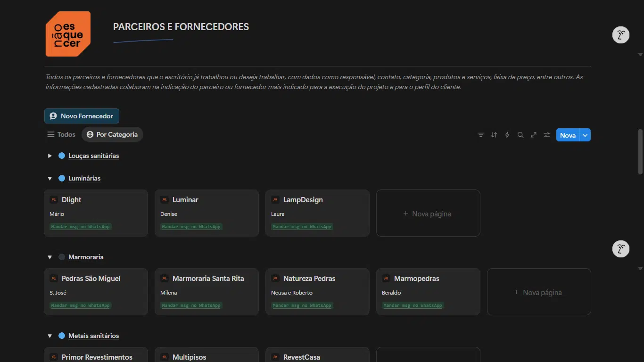644x362 pixels.
Task: Collapse the Marmoraria group
Action: (x=50, y=257)
